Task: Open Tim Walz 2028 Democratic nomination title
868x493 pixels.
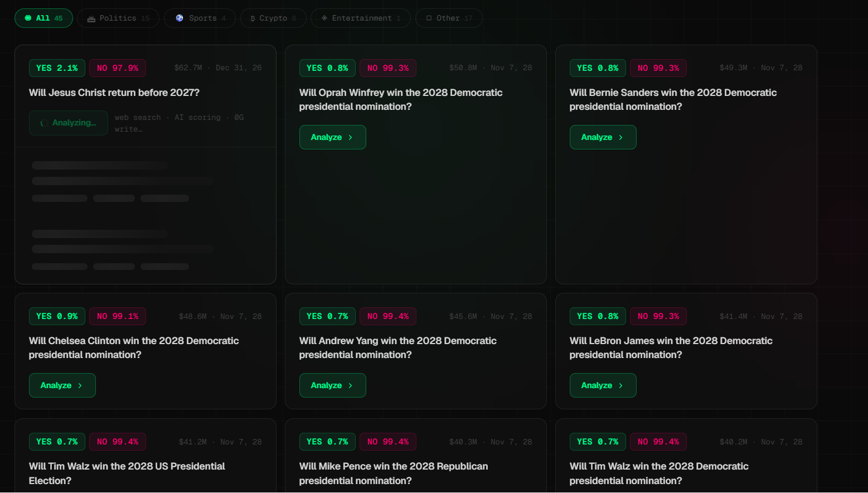Action: [x=659, y=473]
